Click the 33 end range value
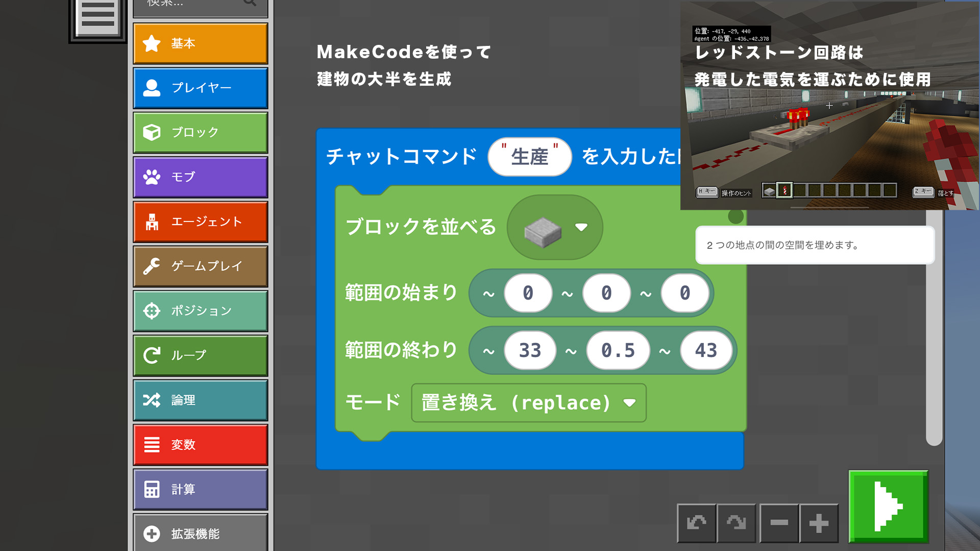Image resolution: width=980 pixels, height=551 pixels. pos(529,350)
